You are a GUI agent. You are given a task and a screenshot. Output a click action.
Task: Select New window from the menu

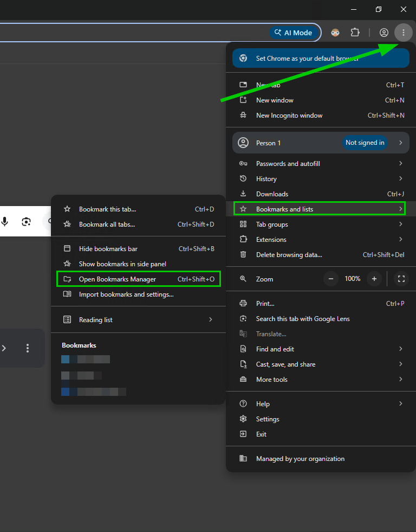(321, 100)
